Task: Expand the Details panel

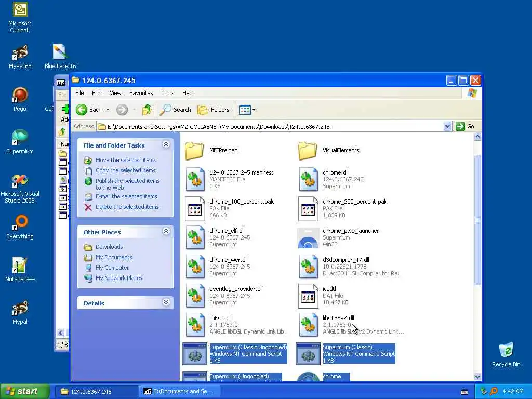Action: tap(166, 302)
